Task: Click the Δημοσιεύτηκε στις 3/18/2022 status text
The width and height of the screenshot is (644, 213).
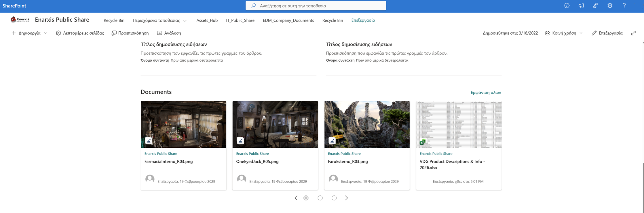Action: (510, 33)
